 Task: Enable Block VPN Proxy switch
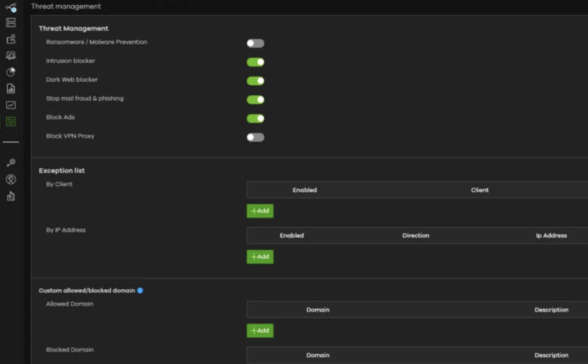coord(255,137)
